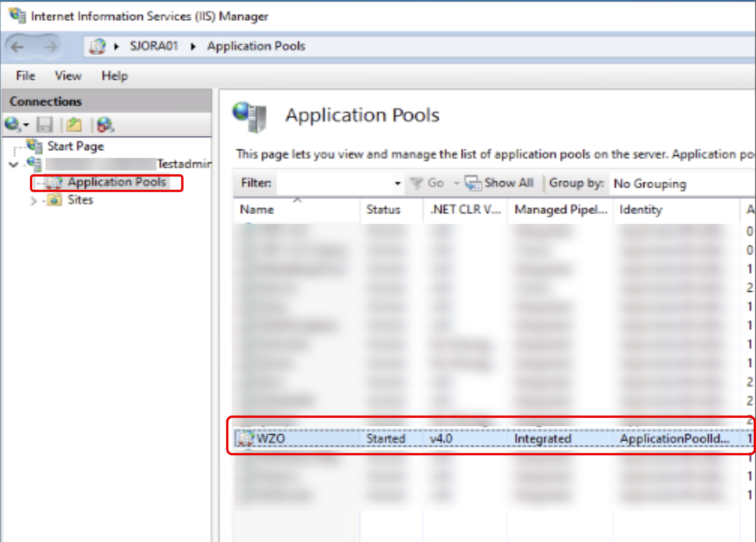Open the File menu
Viewport: 756px width, 542px height.
(25, 76)
